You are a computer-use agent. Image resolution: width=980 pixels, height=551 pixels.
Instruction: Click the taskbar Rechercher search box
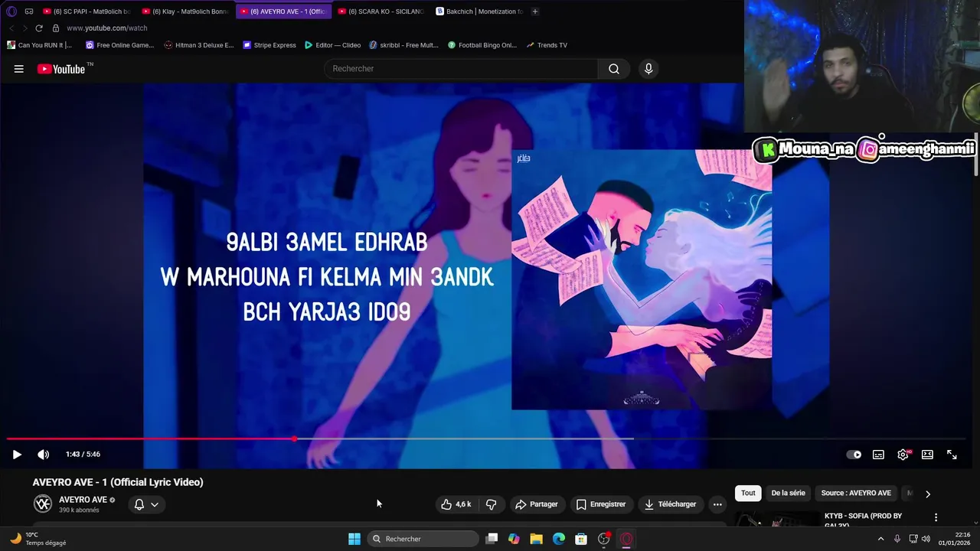[423, 539]
